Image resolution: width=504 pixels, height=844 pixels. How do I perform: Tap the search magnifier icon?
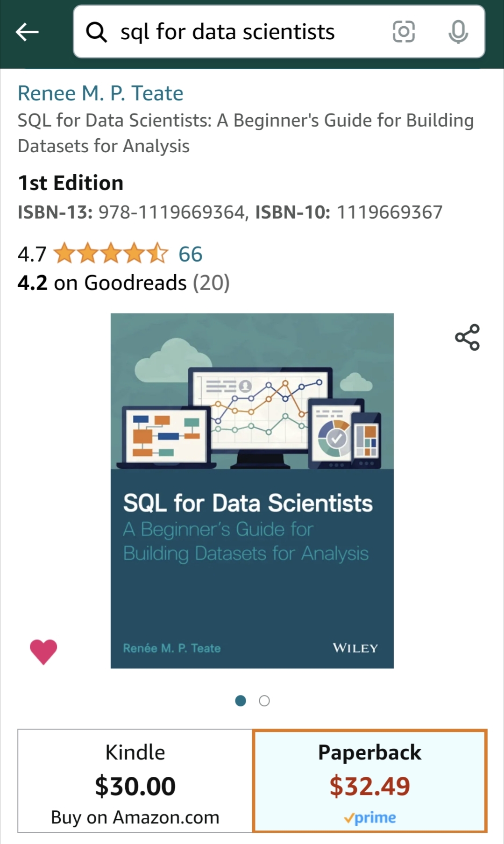click(96, 32)
